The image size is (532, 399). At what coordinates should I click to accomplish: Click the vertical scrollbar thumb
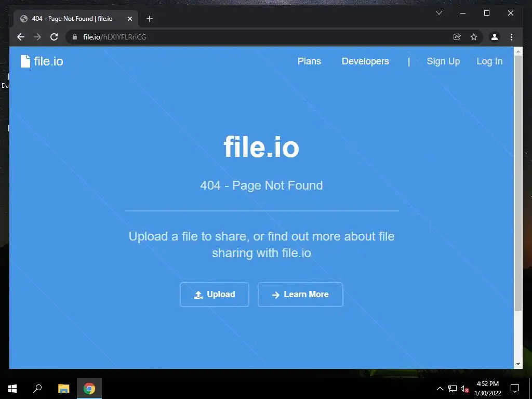pyautogui.click(x=518, y=183)
